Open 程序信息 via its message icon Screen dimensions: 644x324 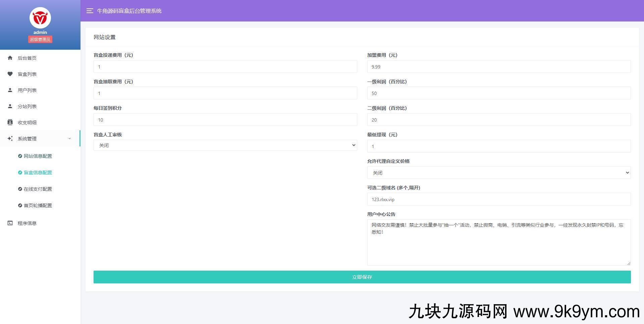click(10, 223)
